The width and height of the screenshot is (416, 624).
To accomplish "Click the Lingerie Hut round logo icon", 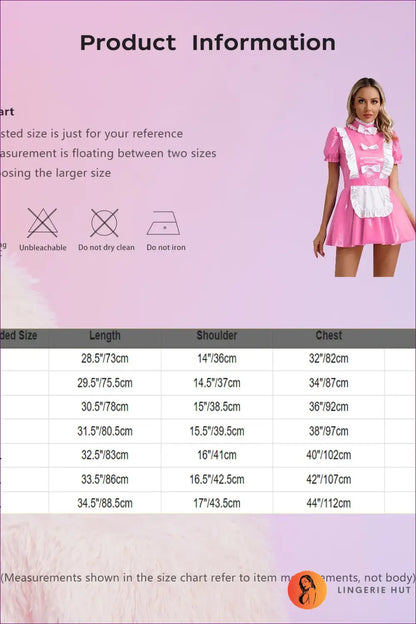I will [x=307, y=590].
